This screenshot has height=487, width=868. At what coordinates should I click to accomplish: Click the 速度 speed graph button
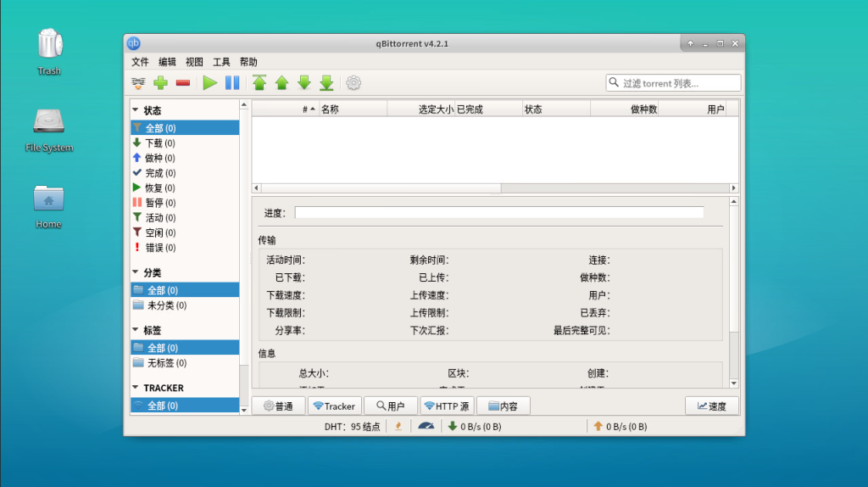tap(711, 406)
